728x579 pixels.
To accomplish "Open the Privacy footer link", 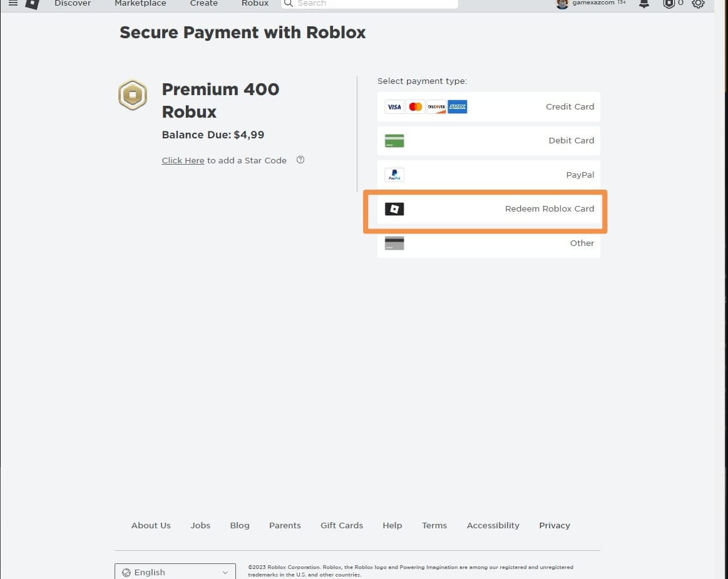I will (555, 525).
